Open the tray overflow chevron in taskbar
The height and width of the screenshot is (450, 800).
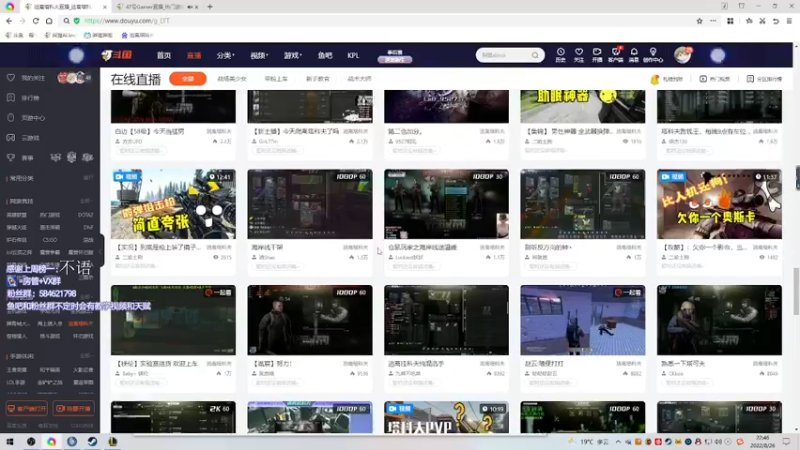[x=618, y=442]
